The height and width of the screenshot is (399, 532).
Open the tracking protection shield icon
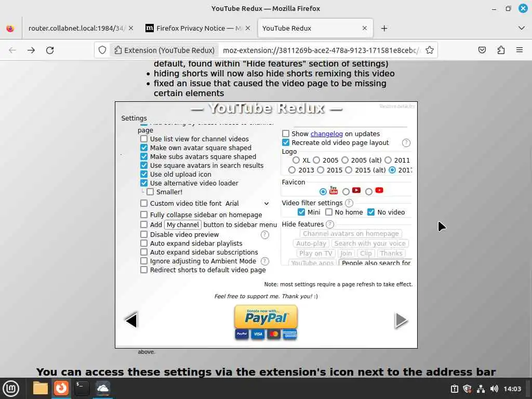coord(102,50)
